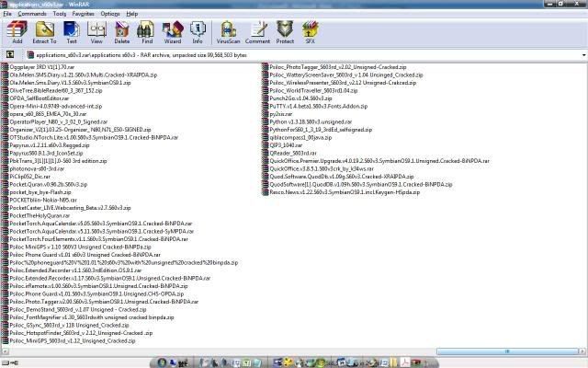Click the Windows Start orb in taskbar

point(162,362)
